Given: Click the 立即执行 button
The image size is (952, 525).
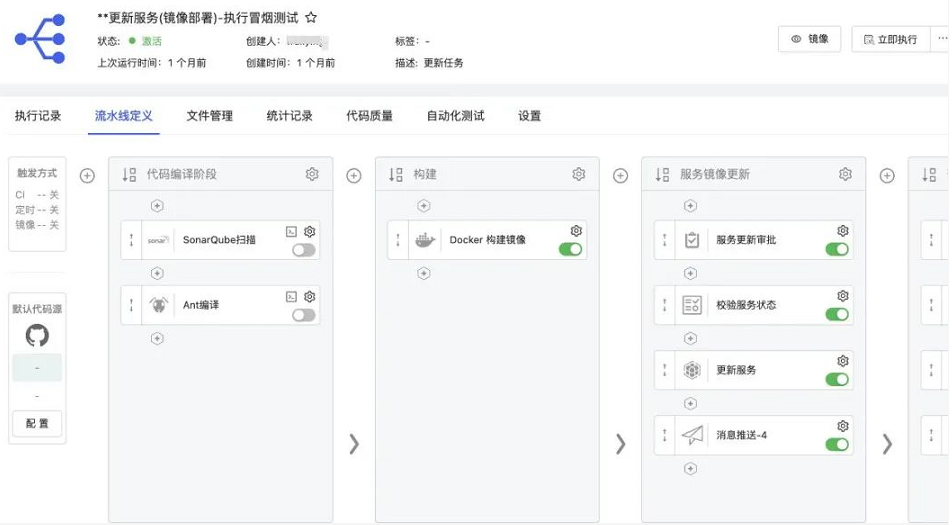Looking at the screenshot, I should [889, 39].
